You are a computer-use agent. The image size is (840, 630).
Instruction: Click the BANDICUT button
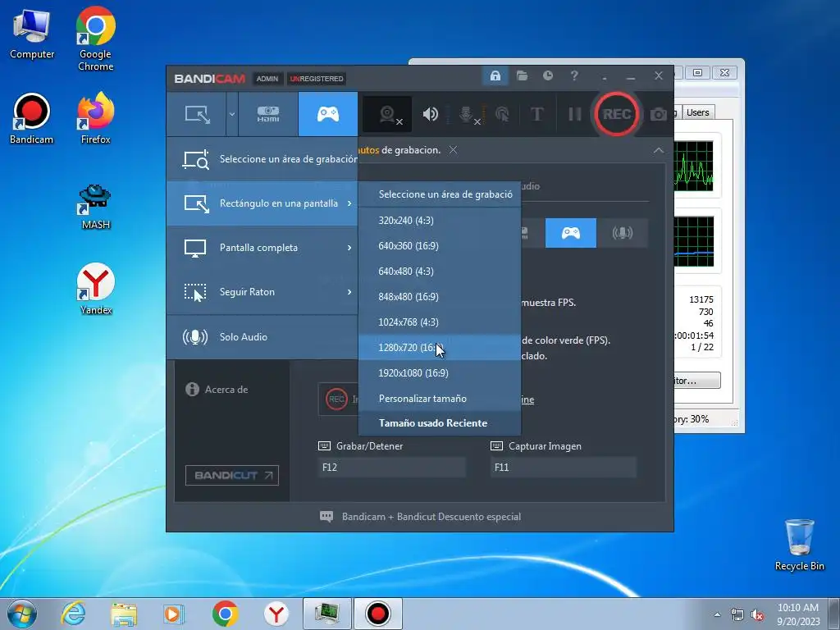click(x=232, y=475)
